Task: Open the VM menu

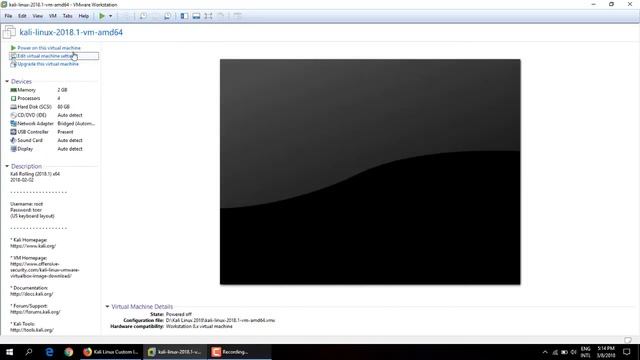Action: pos(53,16)
